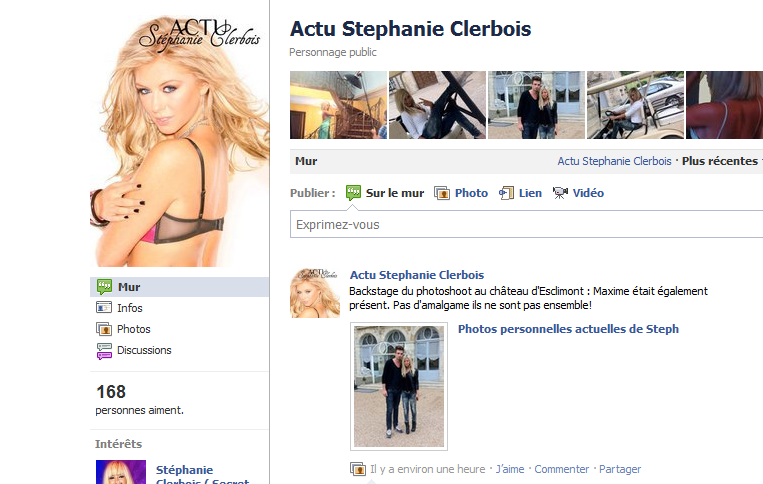Click the 168 likes count
Viewport: 763px width, 484px height.
coord(111,392)
